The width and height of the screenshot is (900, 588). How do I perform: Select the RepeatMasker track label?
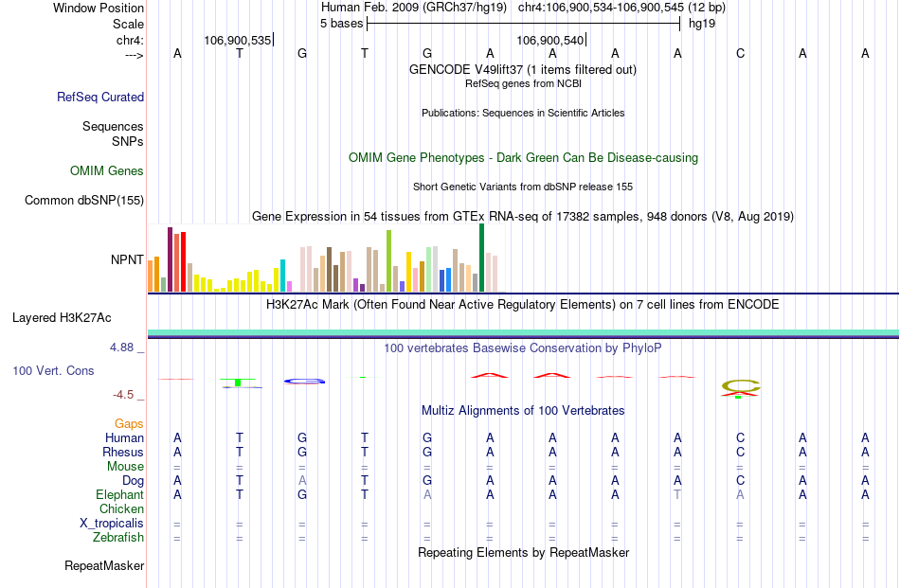pyautogui.click(x=104, y=565)
